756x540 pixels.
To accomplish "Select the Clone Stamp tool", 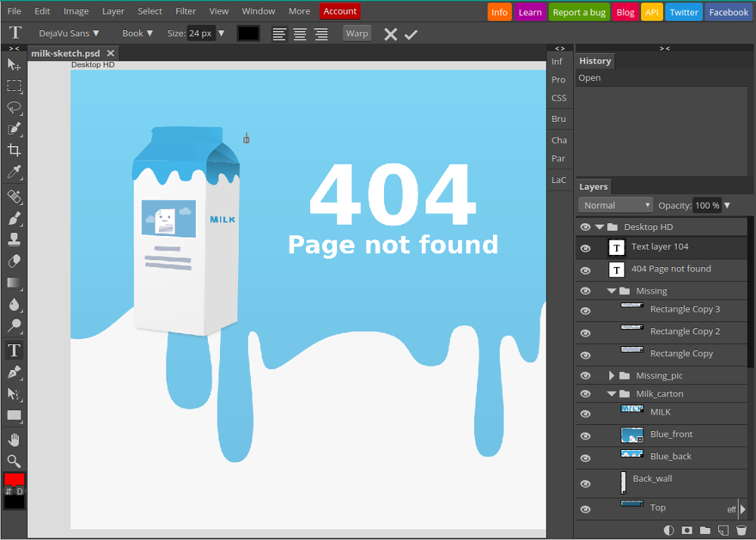I will coord(14,239).
